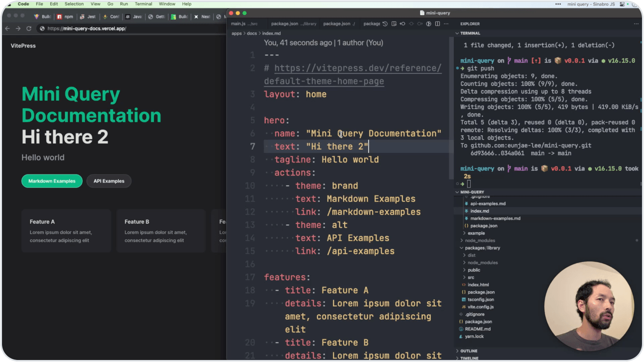The image size is (644, 362).
Task: Open the Run menu
Action: [x=124, y=4]
